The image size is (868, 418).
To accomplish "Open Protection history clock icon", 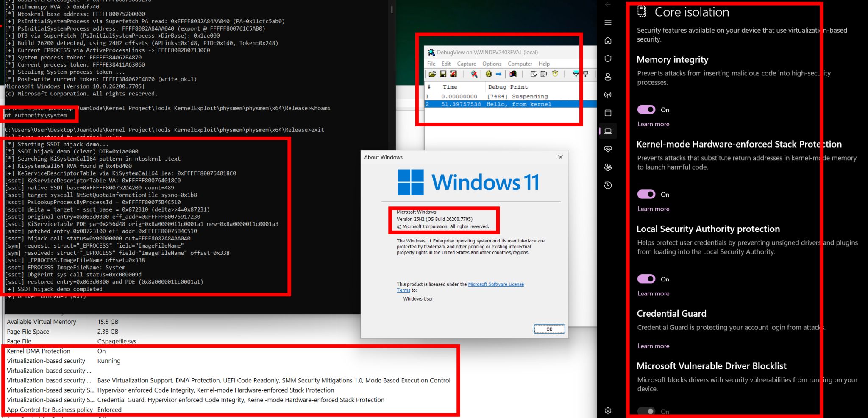I will click(x=608, y=185).
